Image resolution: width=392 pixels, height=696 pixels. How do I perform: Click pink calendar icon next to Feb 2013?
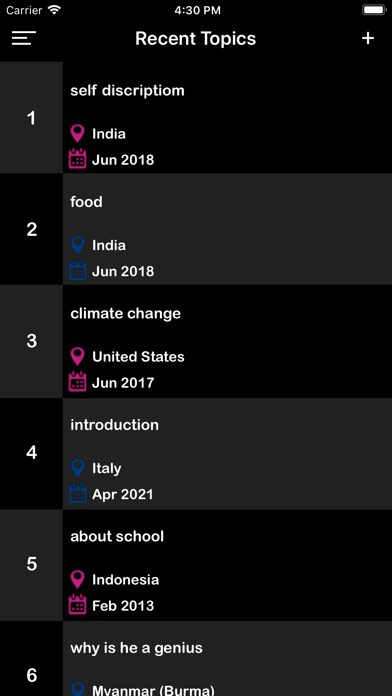tap(77, 605)
